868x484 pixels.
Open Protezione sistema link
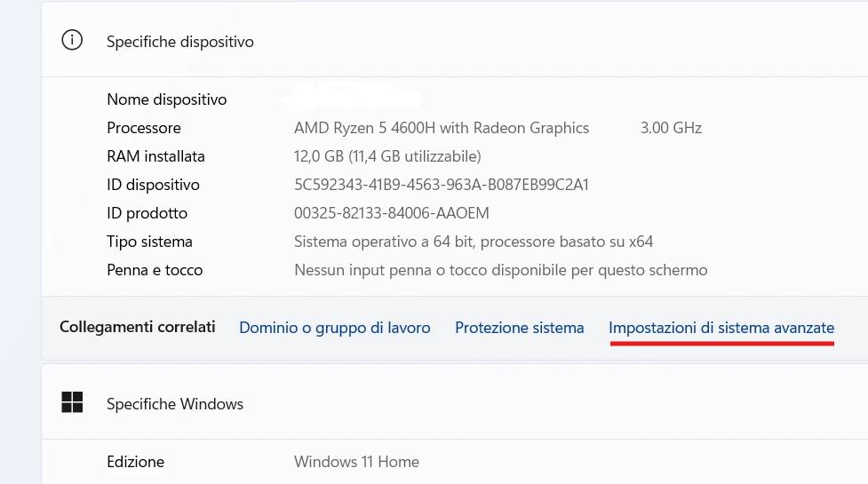519,328
